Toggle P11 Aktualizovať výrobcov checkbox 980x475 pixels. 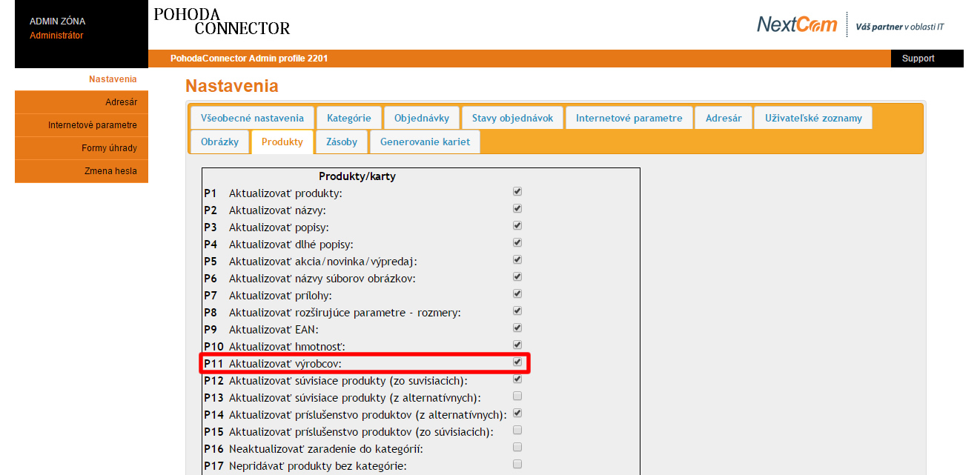pyautogui.click(x=517, y=362)
